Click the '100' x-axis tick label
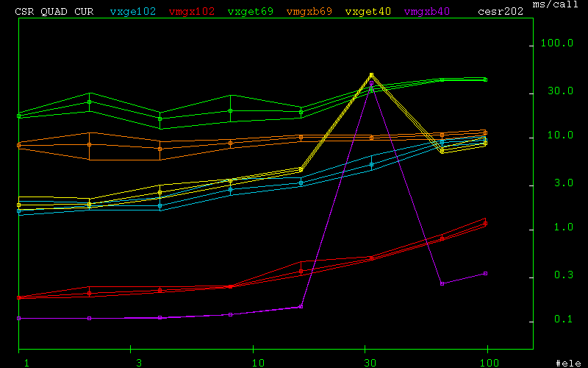Screen dimensions: 588x368 point(490,363)
